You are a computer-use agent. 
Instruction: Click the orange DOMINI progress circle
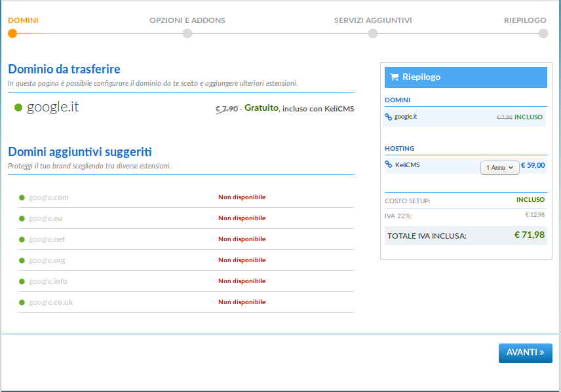12,33
